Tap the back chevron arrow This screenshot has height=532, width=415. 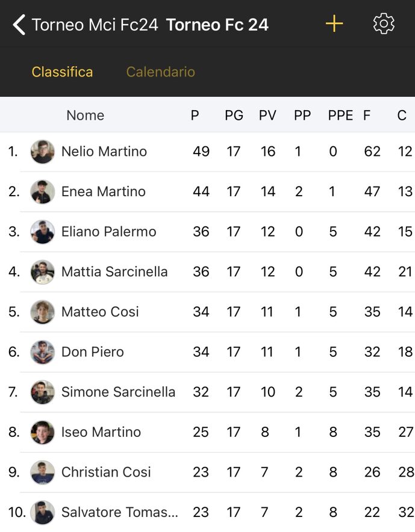19,25
